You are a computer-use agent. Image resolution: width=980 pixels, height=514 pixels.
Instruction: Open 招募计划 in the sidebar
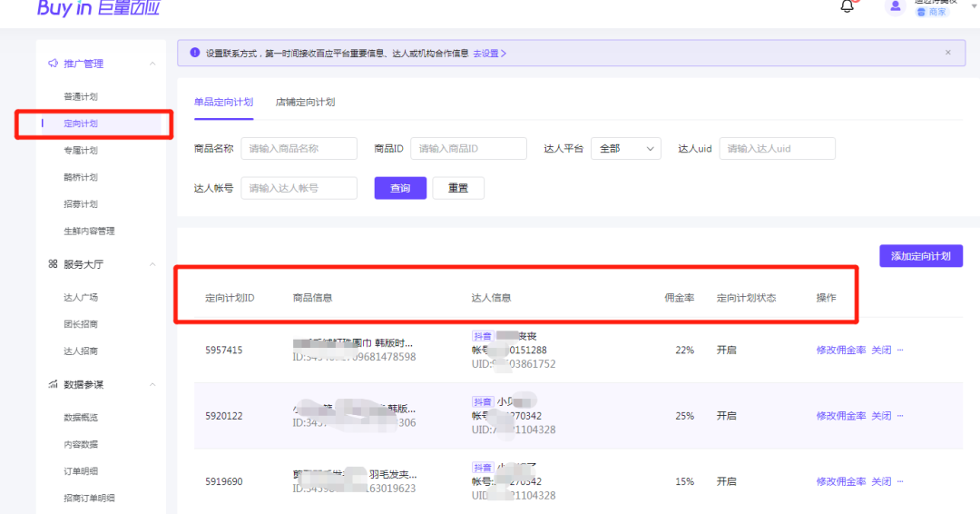point(81,203)
